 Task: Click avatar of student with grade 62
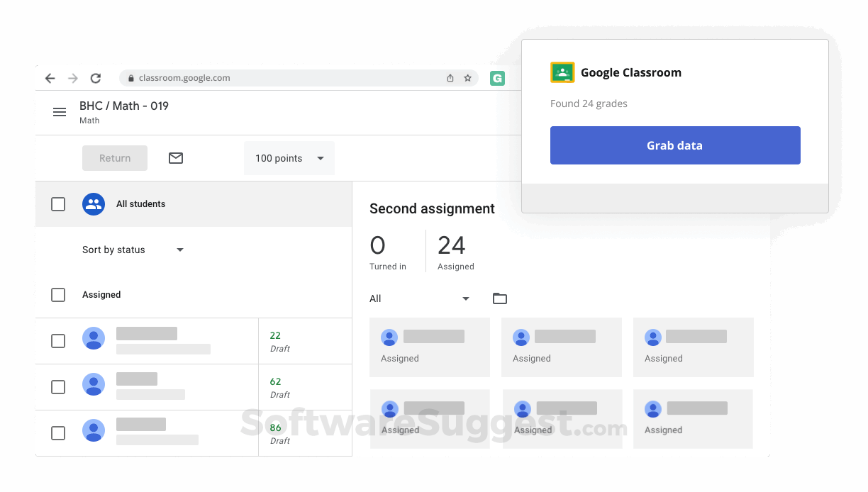tap(94, 384)
